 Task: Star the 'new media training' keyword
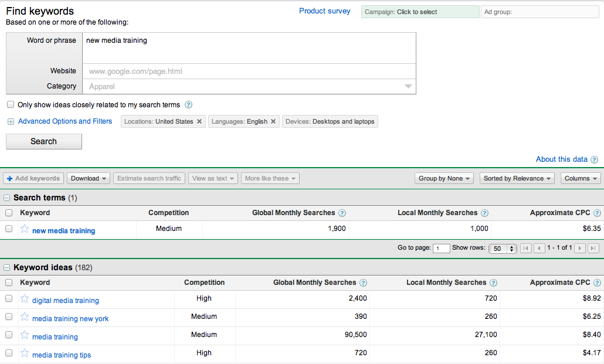point(25,229)
